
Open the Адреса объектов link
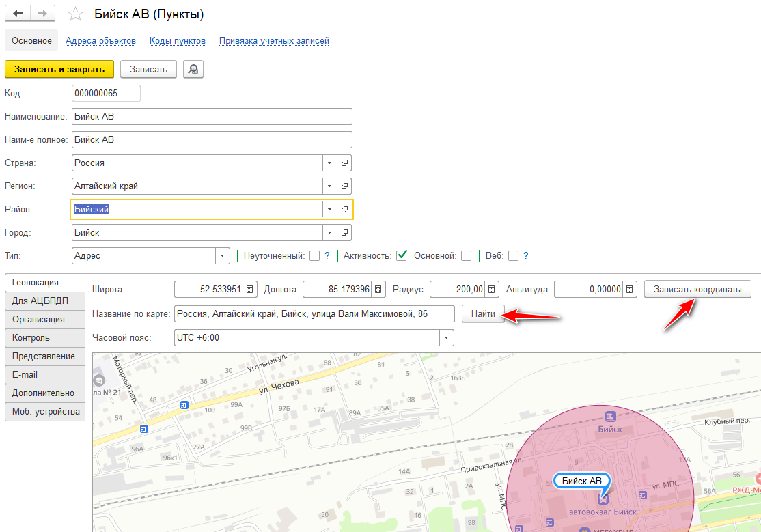click(x=100, y=41)
